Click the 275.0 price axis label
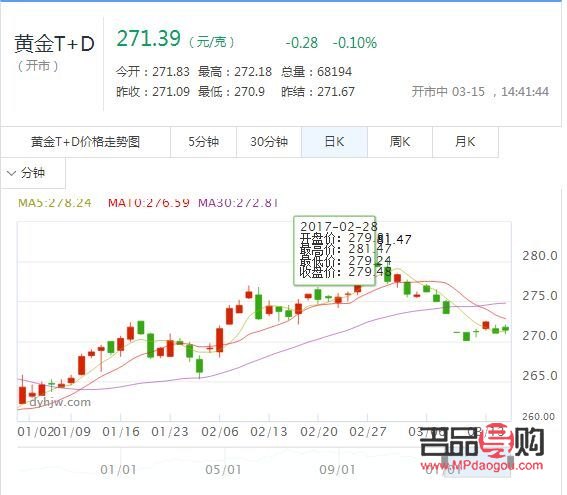This screenshot has width=567, height=495. (540, 296)
